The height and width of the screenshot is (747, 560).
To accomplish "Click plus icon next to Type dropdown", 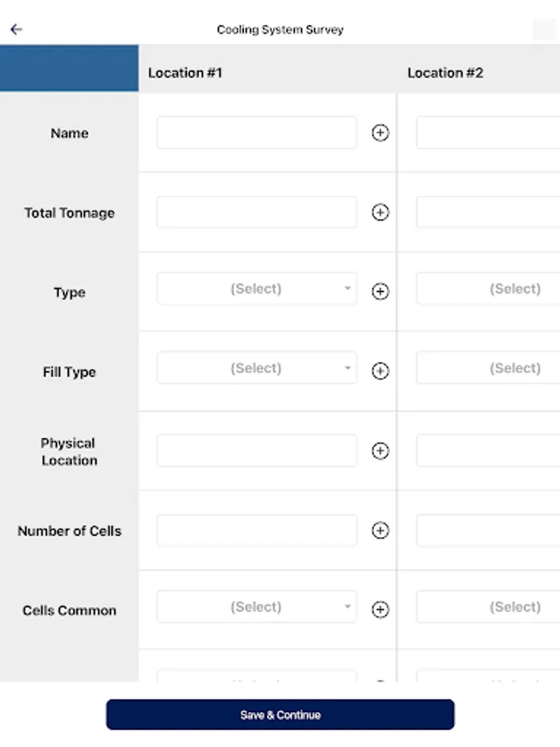I will coord(380,291).
